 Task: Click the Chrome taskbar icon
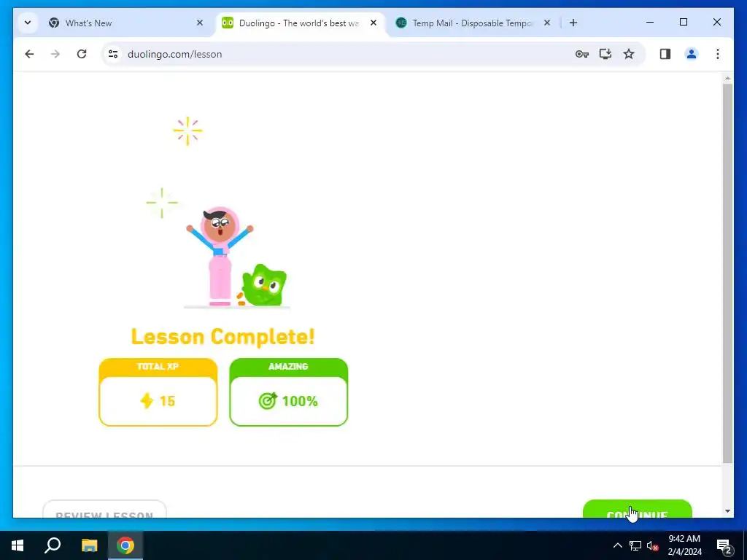click(x=125, y=545)
